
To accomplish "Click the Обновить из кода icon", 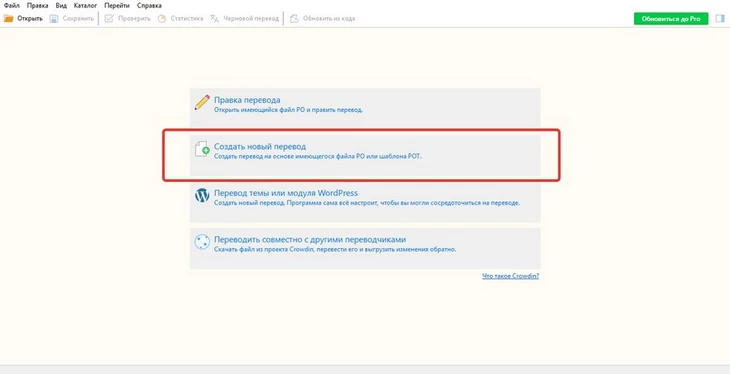I will click(x=294, y=19).
